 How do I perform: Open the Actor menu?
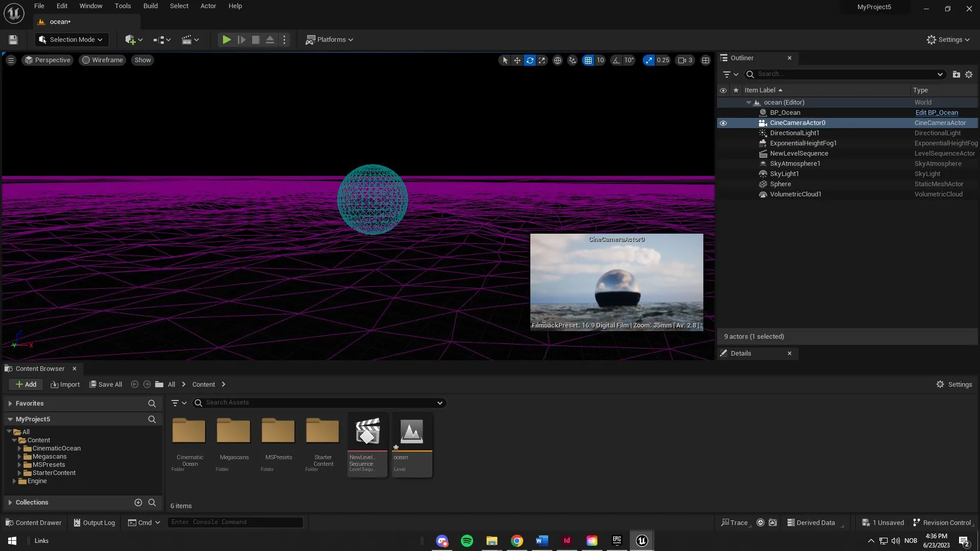208,6
